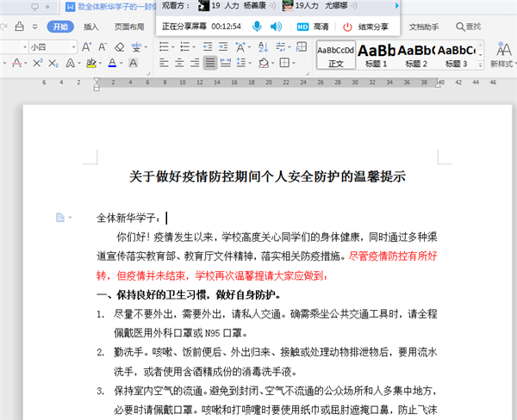Viewport: 517px width, 420px height.
Task: Open the 页面布局 tab
Action: pos(128,27)
